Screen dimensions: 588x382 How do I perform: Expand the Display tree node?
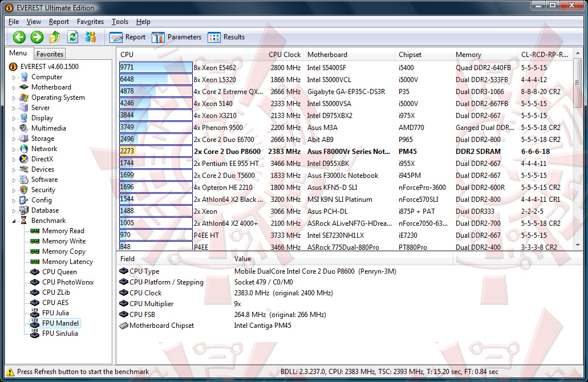pos(14,119)
